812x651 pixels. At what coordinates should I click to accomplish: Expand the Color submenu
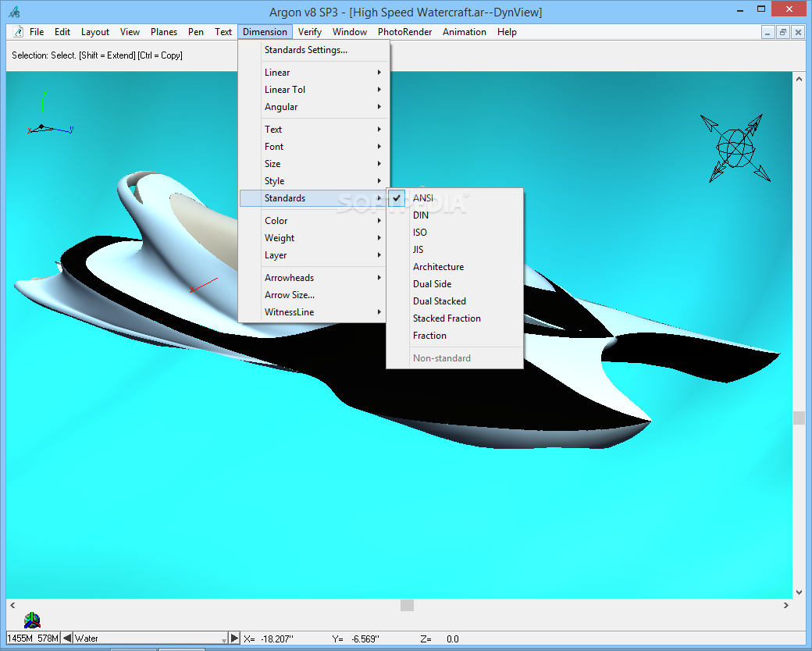point(313,221)
